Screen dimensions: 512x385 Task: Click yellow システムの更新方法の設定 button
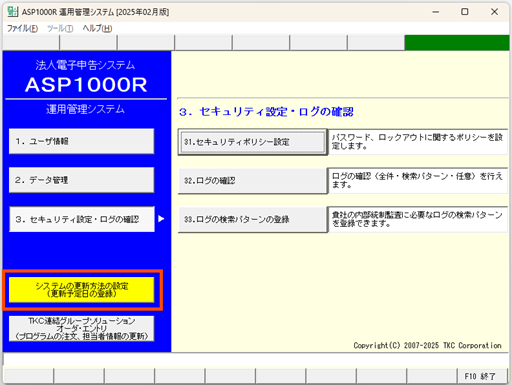pyautogui.click(x=82, y=290)
